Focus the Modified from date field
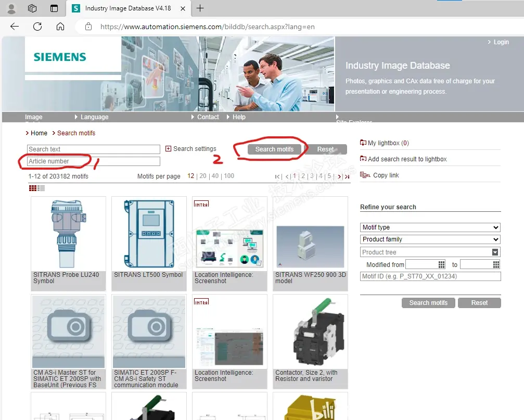524x420 pixels. [x=421, y=264]
